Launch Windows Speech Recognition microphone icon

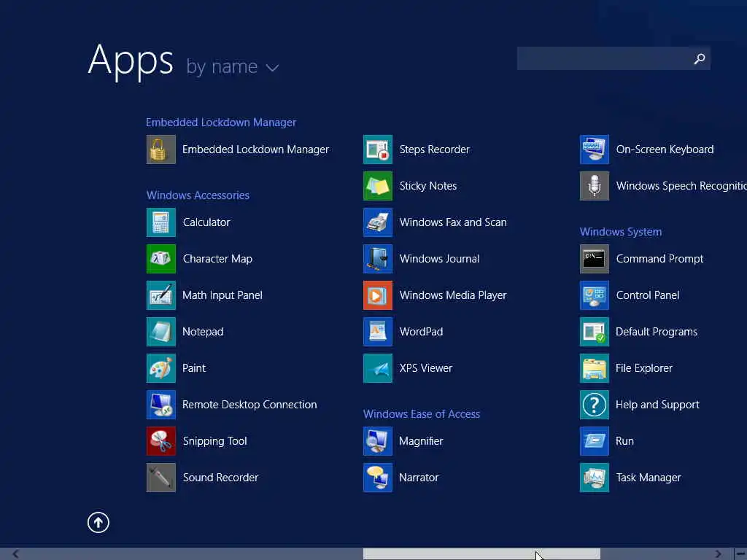(595, 186)
